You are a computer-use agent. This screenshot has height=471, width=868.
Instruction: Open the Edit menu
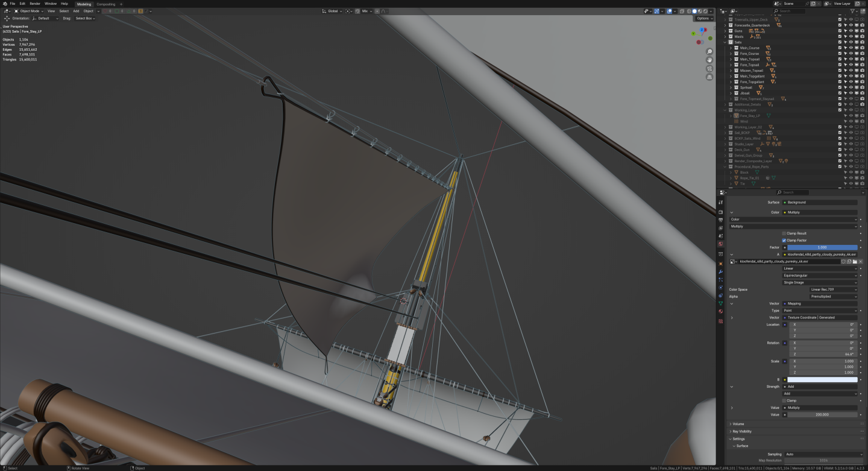click(22, 4)
